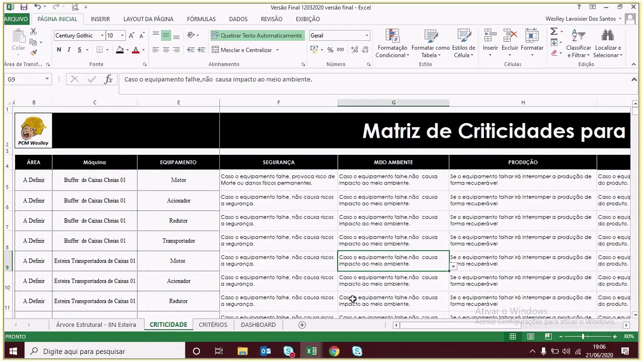Open the font size 10 dropdown
This screenshot has height=362, width=644.
click(122, 36)
